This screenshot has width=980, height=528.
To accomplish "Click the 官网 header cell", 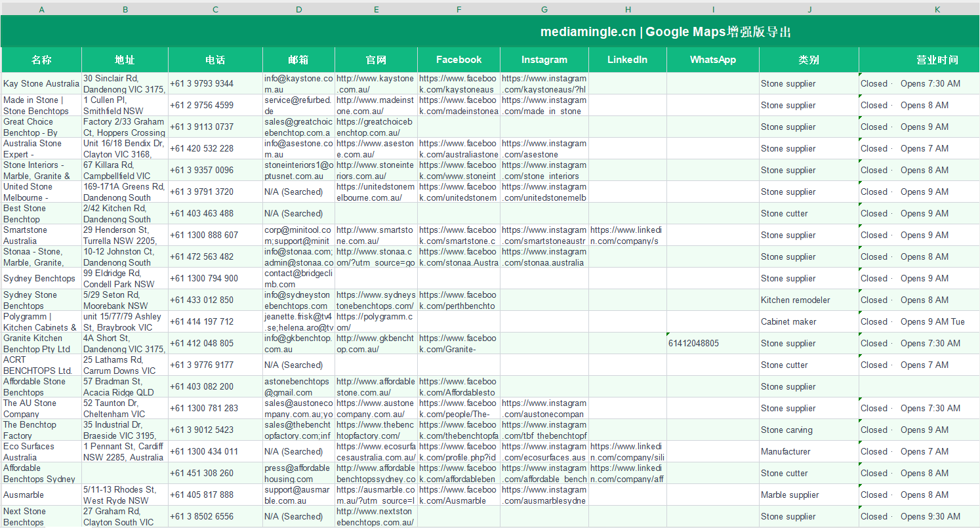I will click(376, 60).
